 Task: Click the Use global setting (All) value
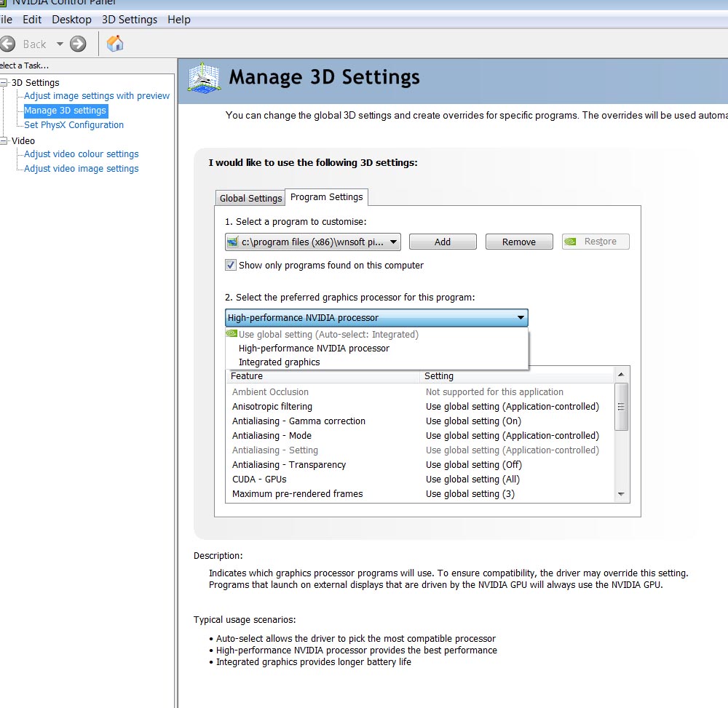click(x=472, y=480)
